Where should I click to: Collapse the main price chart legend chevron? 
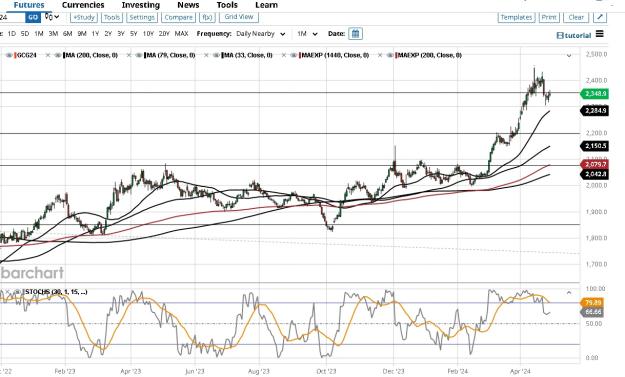click(569, 56)
